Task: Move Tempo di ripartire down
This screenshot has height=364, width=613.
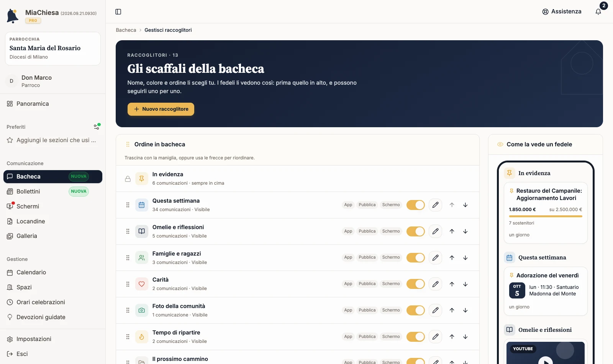Action: (x=465, y=337)
